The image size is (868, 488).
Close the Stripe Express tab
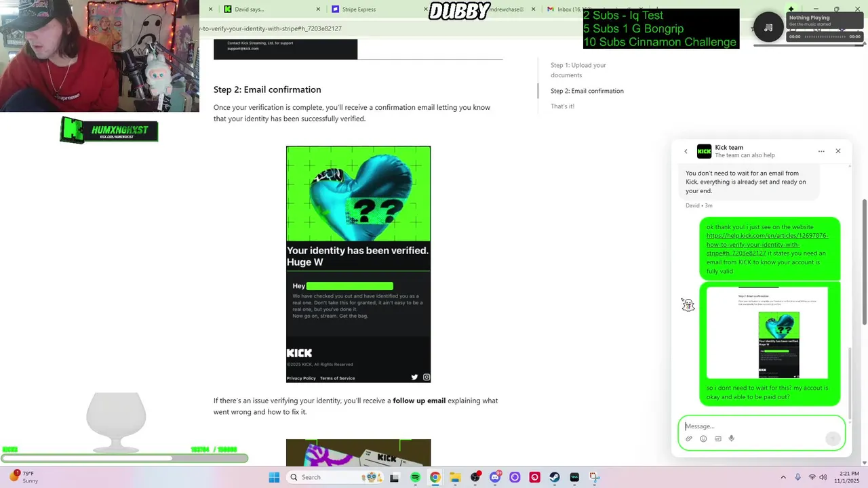click(426, 9)
